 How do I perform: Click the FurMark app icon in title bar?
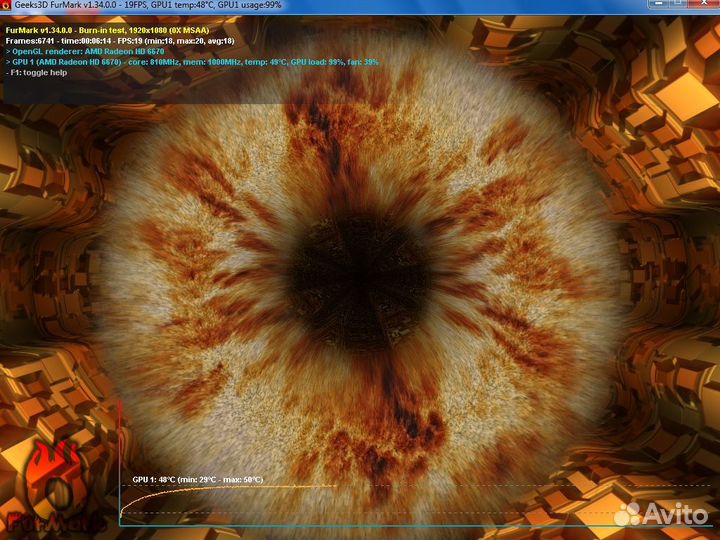click(6, 5)
